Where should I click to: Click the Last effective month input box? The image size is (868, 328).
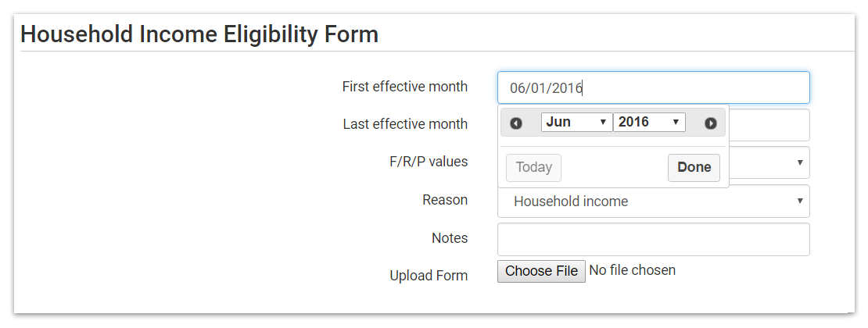click(769, 125)
